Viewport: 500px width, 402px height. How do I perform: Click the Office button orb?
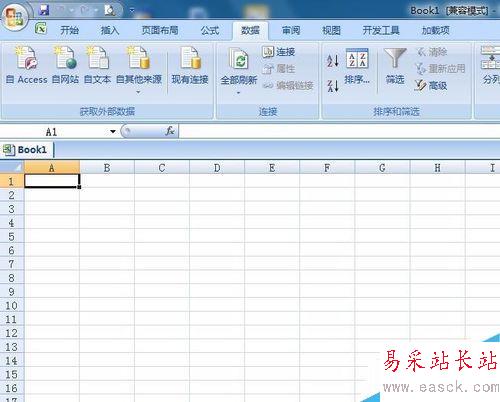pyautogui.click(x=14, y=17)
